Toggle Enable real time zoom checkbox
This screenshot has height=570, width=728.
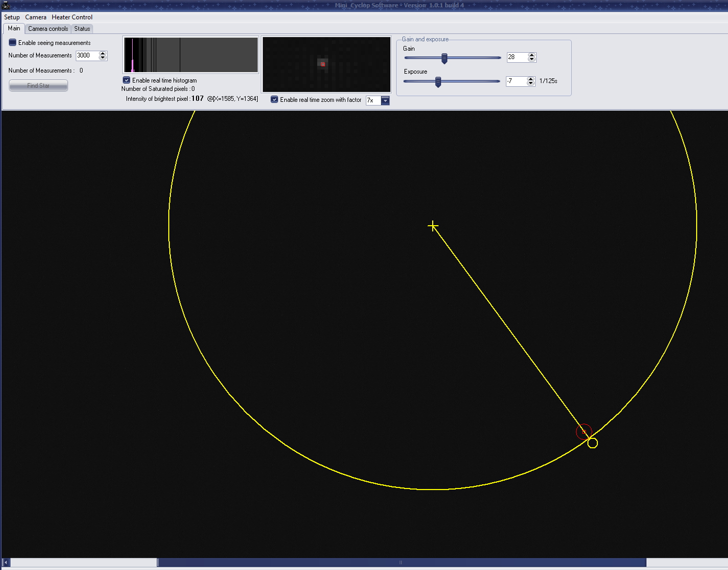pos(274,100)
